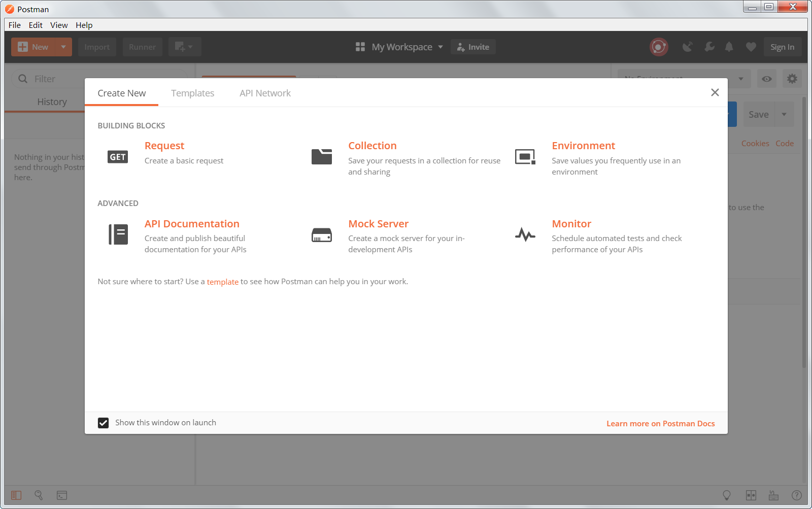Click the new window icon in toolbar
Viewport: 812px width, 509px height.
[185, 47]
